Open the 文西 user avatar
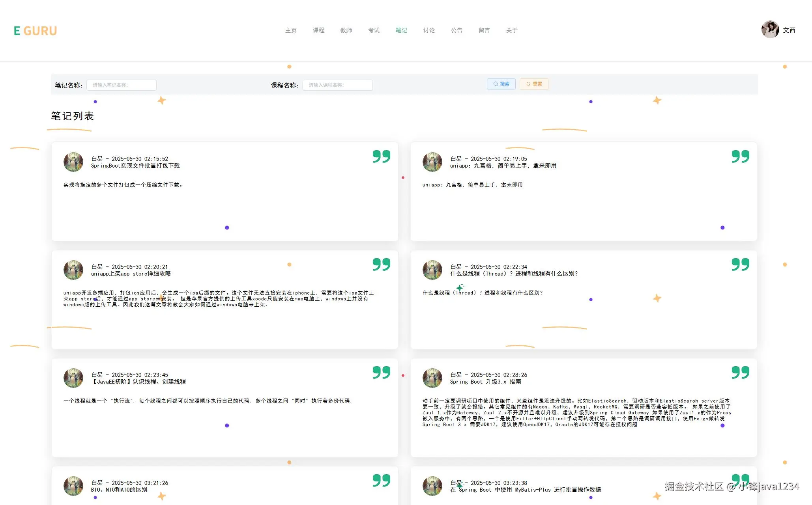This screenshot has height=505, width=812. [770, 30]
